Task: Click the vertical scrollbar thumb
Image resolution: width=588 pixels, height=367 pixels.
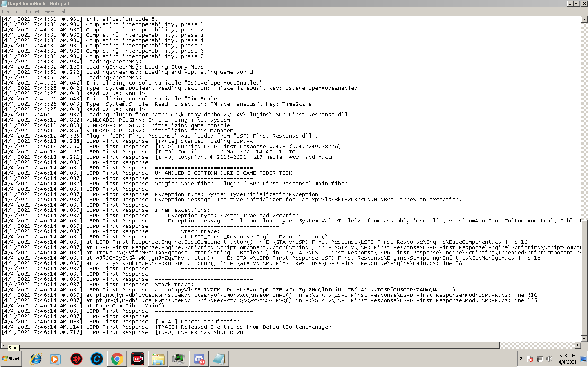Action: pos(584,278)
